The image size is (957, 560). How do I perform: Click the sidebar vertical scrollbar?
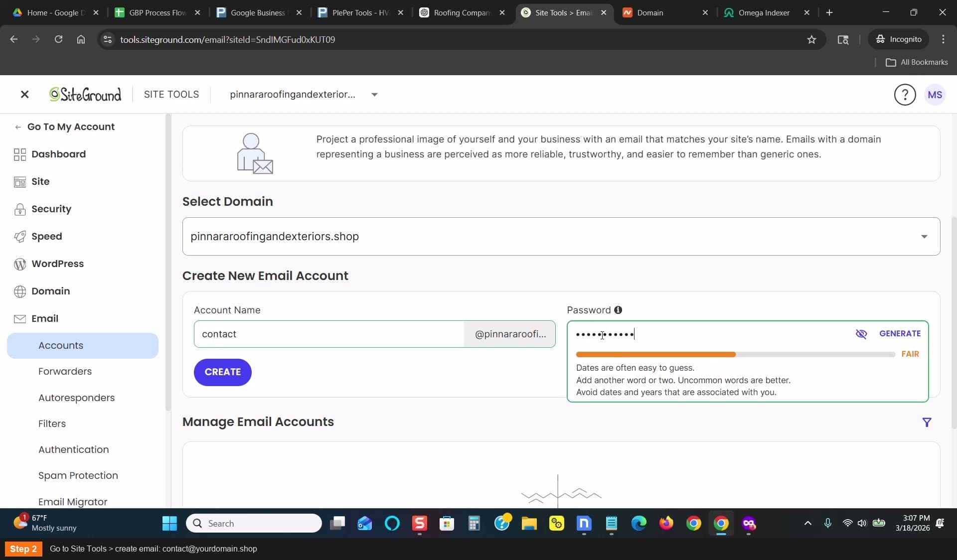(x=168, y=262)
